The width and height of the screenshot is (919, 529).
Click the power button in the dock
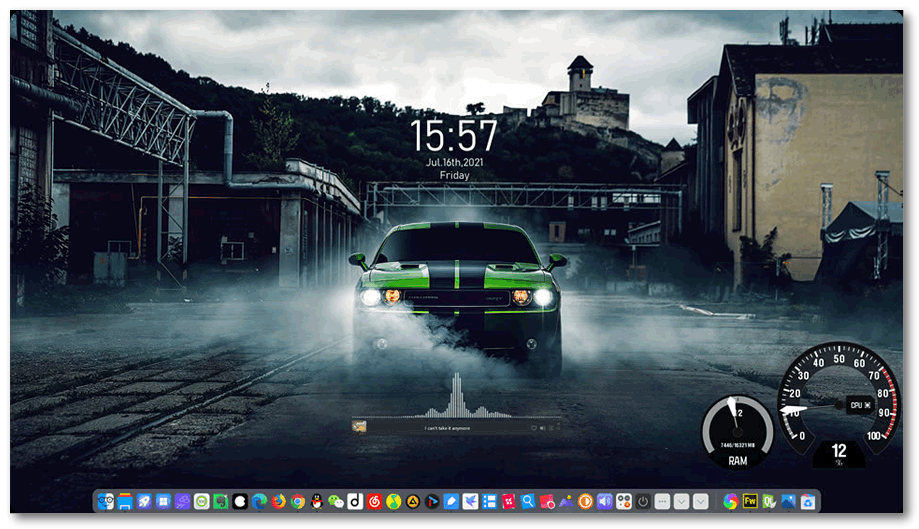click(x=643, y=501)
